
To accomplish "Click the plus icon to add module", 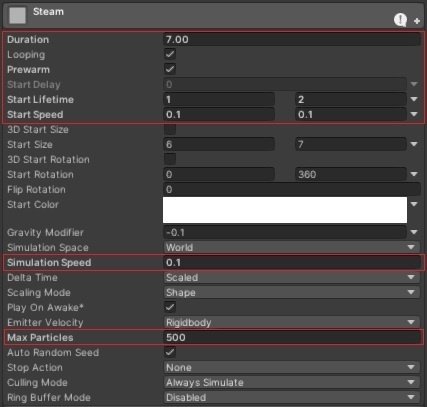I will (x=417, y=21).
